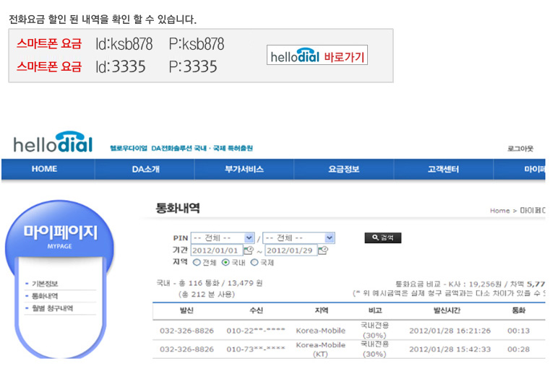Expand the second PIN 전체 dropdown
This screenshot has width=550, height=392.
tap(298, 238)
